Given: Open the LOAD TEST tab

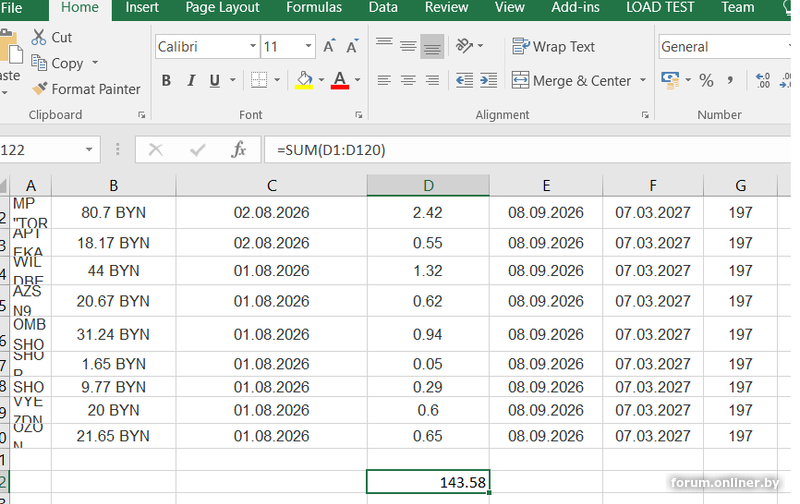Looking at the screenshot, I should [660, 7].
